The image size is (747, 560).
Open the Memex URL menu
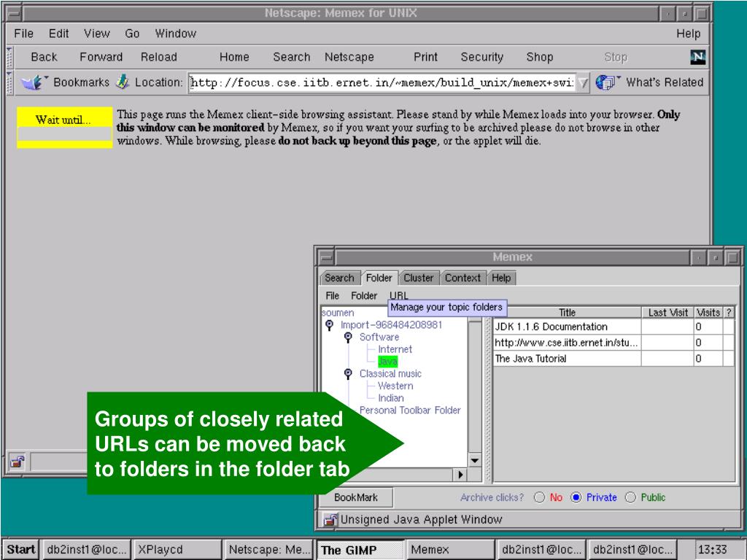click(399, 296)
